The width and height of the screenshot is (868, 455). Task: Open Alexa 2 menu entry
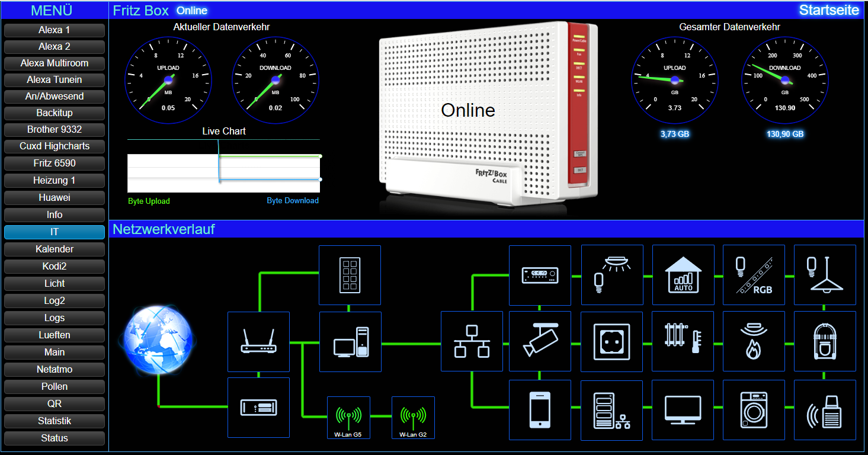[55, 46]
